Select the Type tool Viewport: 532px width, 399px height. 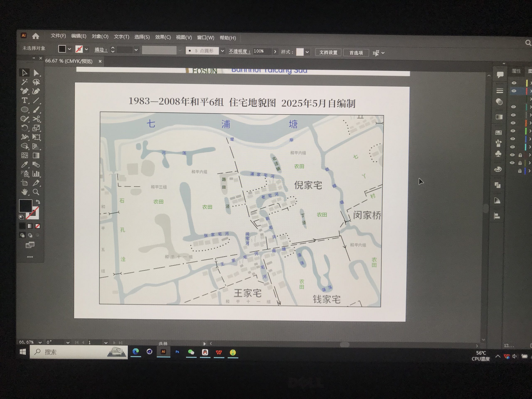[24, 100]
